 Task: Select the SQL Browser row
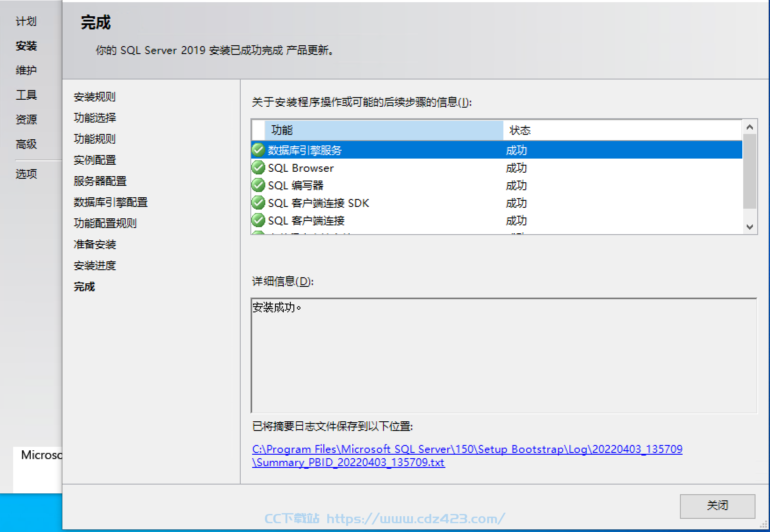coord(497,168)
